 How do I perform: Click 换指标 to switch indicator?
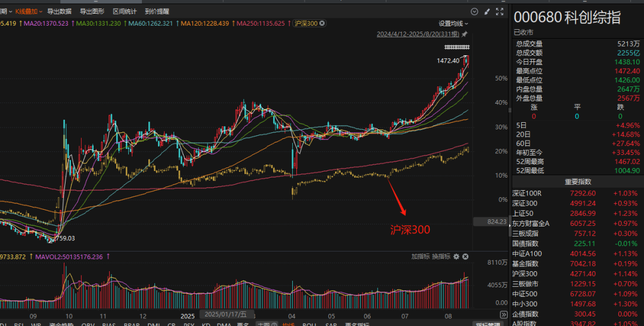coord(441,256)
